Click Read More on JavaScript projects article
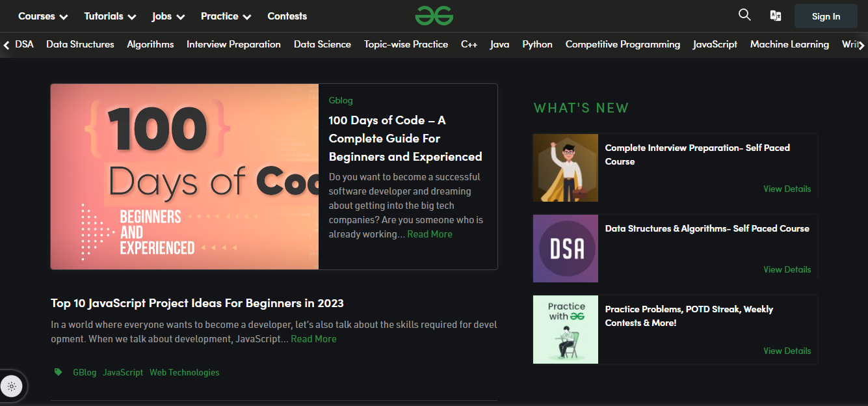The width and height of the screenshot is (868, 406). (x=313, y=339)
